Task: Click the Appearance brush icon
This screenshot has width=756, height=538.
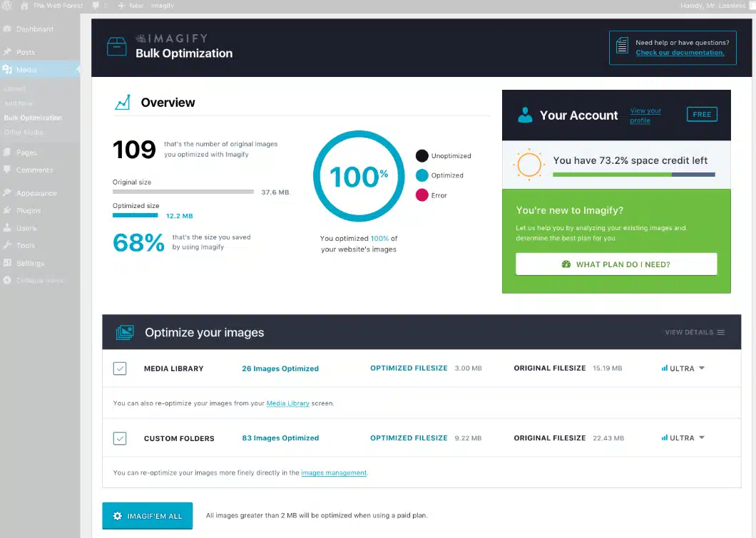Action: click(7, 193)
